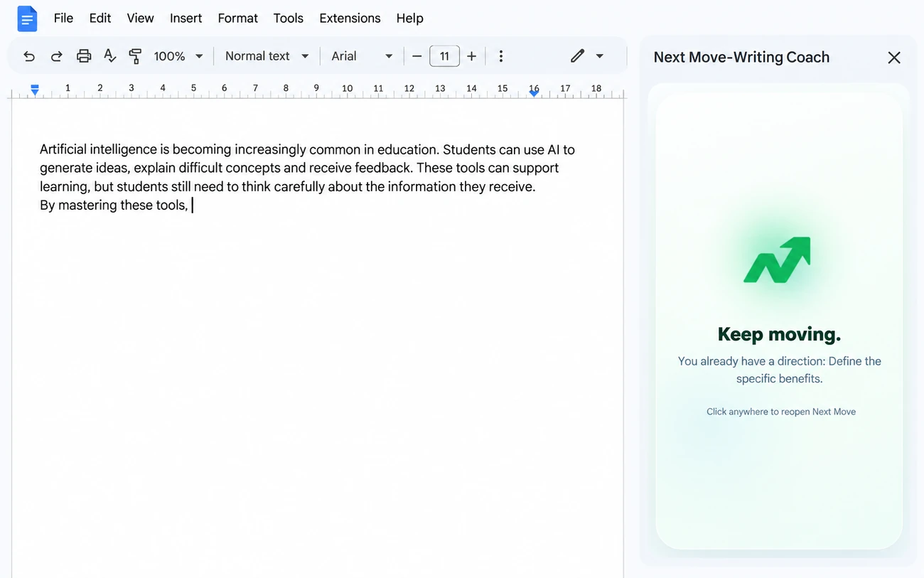Open the Help menu
Image resolution: width=924 pixels, height=578 pixels.
tap(409, 18)
